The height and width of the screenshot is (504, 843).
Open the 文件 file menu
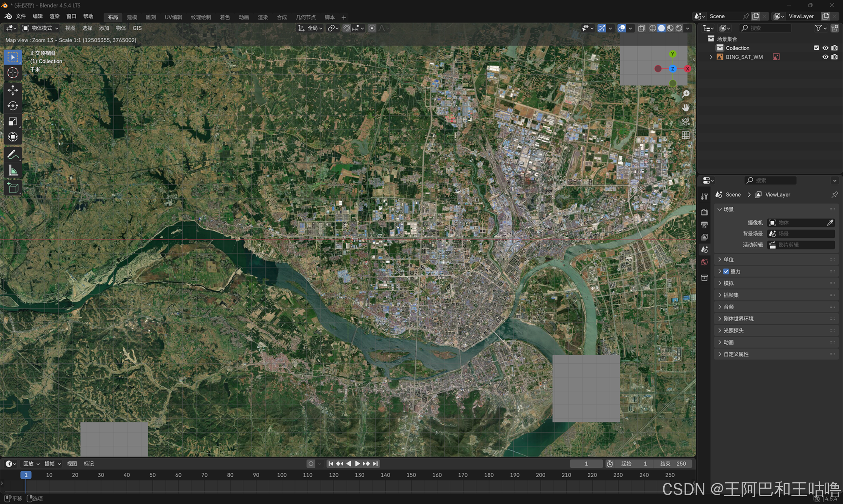point(21,16)
